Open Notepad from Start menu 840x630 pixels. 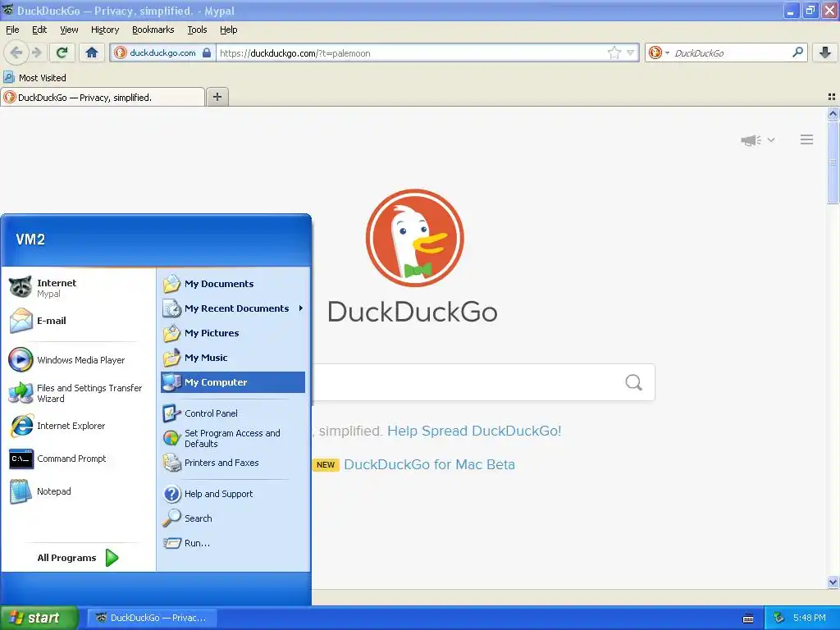tap(78, 491)
